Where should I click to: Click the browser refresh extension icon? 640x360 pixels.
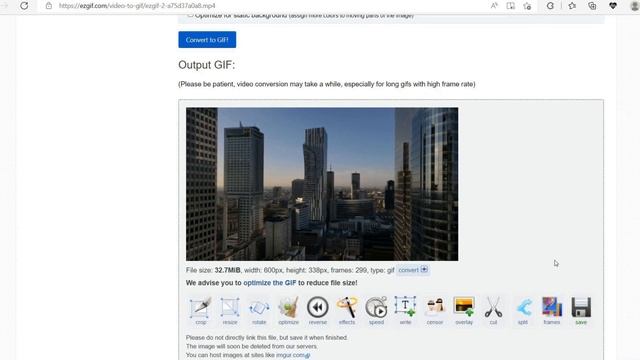point(550,6)
